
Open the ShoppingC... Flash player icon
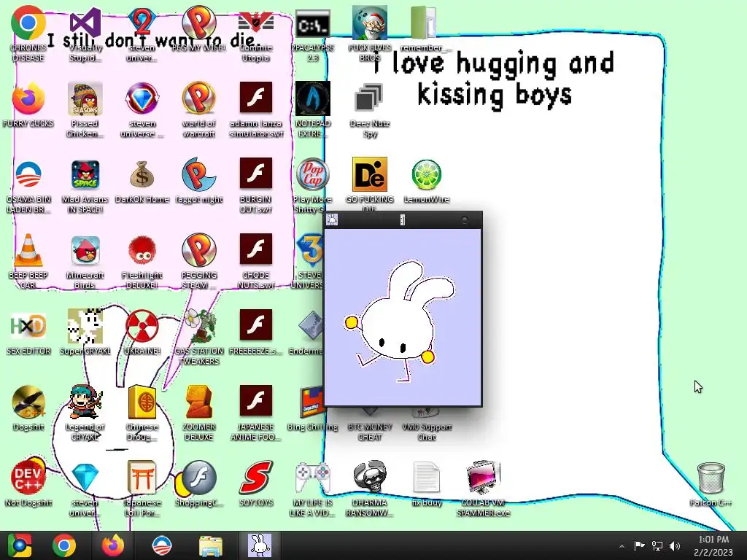(x=199, y=477)
